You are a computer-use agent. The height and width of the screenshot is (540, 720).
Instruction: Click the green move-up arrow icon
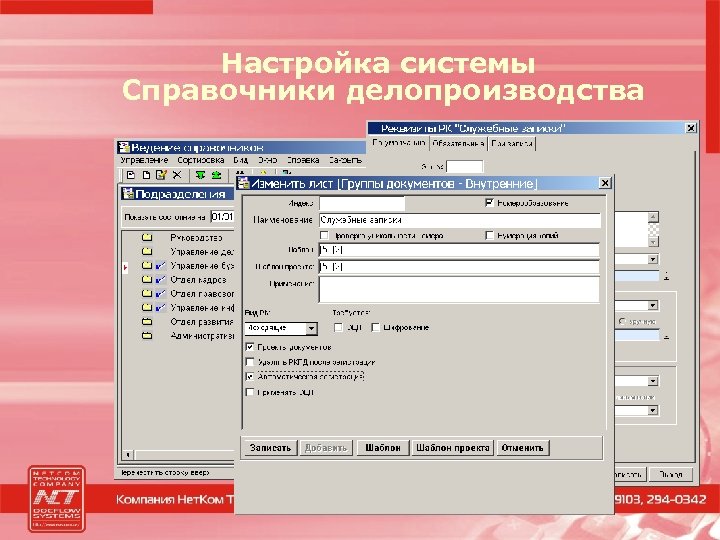(216, 175)
